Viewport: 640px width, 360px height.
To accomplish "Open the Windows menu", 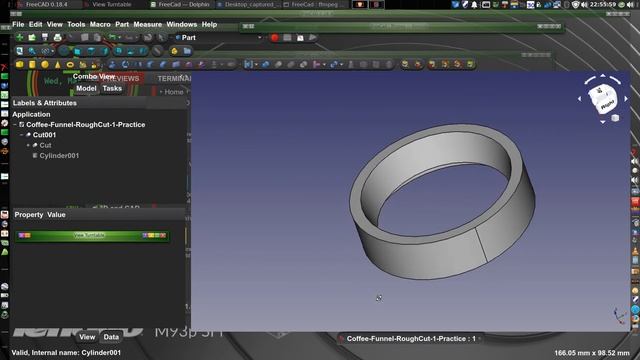I will pyautogui.click(x=182, y=24).
